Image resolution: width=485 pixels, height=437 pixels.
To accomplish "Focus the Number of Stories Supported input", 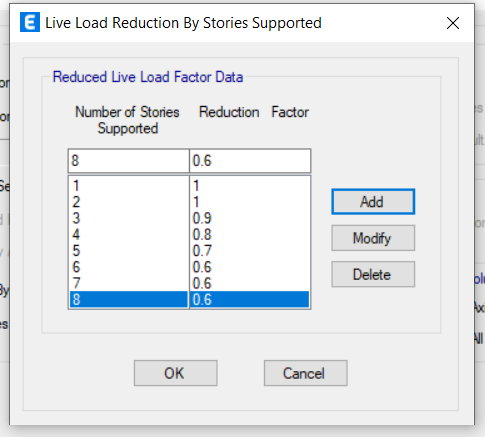I will (129, 161).
